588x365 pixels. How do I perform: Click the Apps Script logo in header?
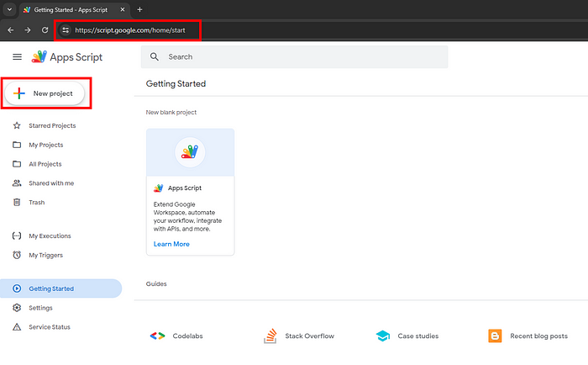click(39, 56)
